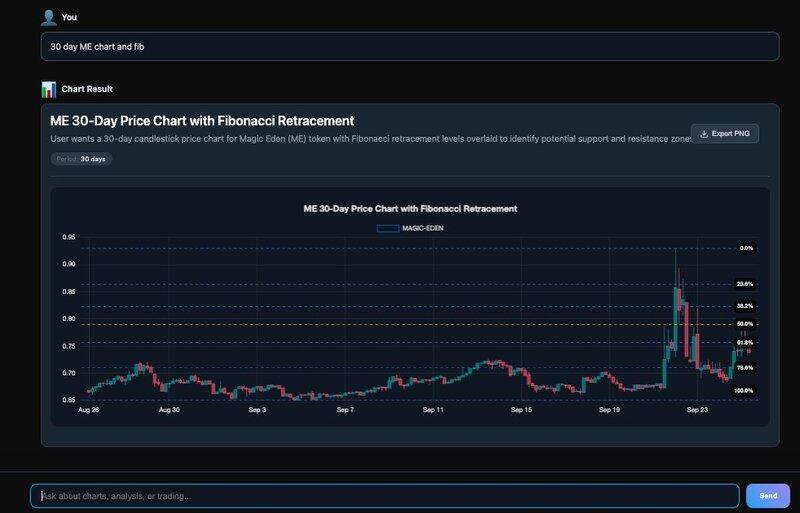
Task: Toggle the MAGIC-EDEN legend entry
Action: [x=410, y=228]
